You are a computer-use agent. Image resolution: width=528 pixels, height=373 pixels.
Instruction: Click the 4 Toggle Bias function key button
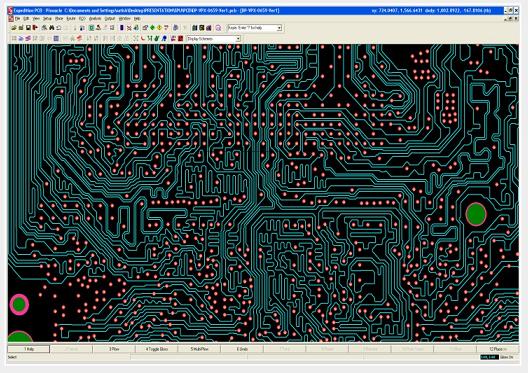tap(157, 349)
